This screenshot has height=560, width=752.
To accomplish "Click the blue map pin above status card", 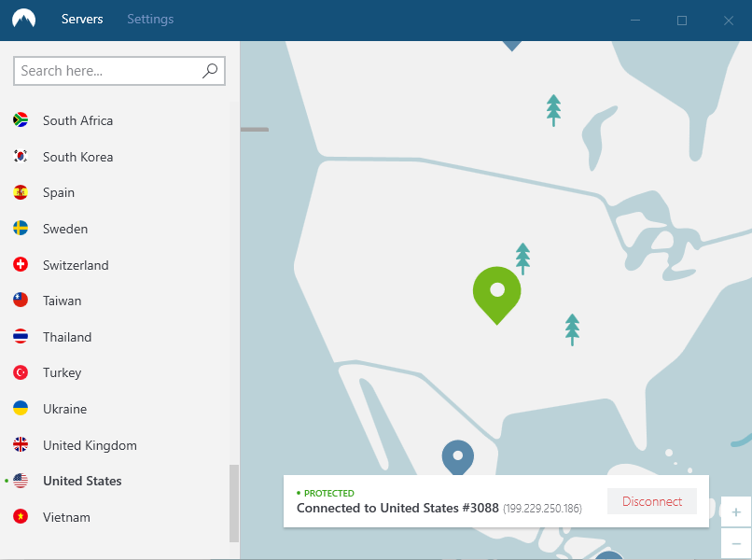I will pos(457,457).
